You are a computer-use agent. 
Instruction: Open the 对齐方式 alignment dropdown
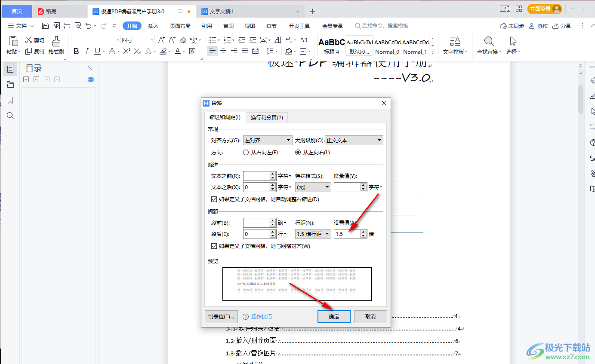click(268, 141)
